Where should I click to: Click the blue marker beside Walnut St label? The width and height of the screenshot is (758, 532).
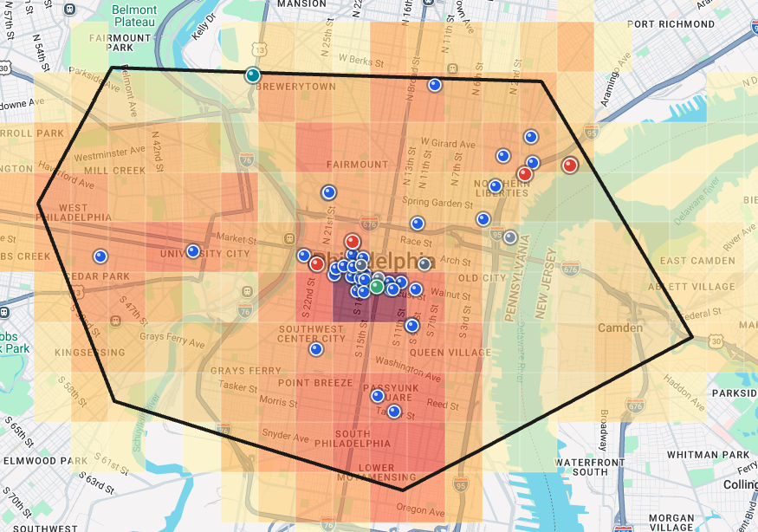pyautogui.click(x=416, y=289)
